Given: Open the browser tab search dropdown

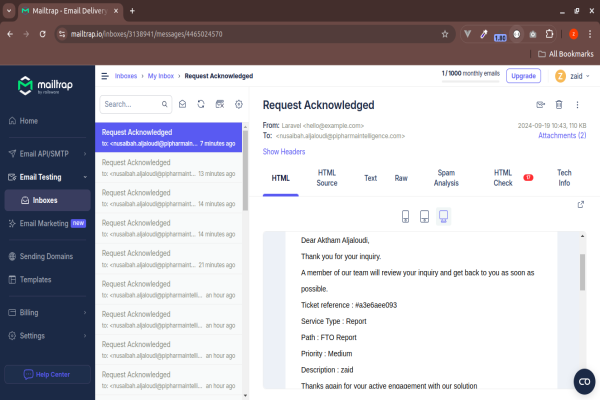Looking at the screenshot, I should pos(9,11).
